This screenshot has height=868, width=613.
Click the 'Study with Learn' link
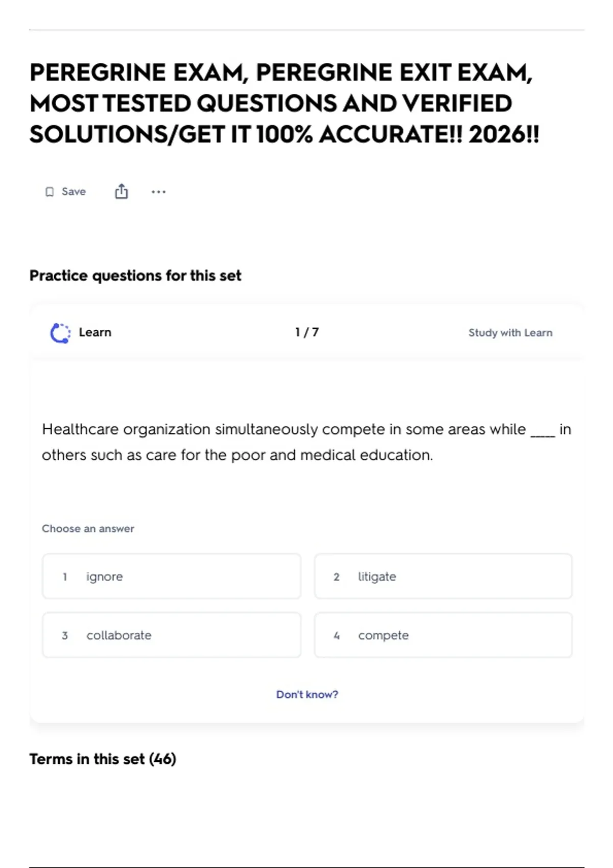[x=510, y=333]
